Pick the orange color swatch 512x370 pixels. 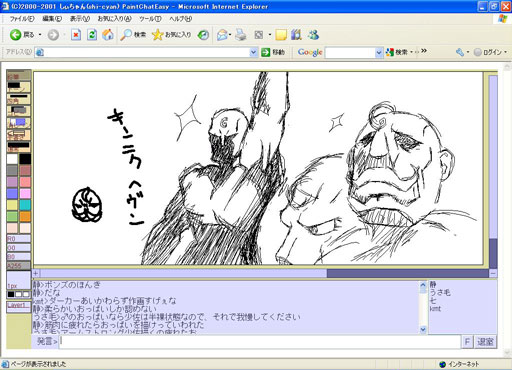coord(25,216)
